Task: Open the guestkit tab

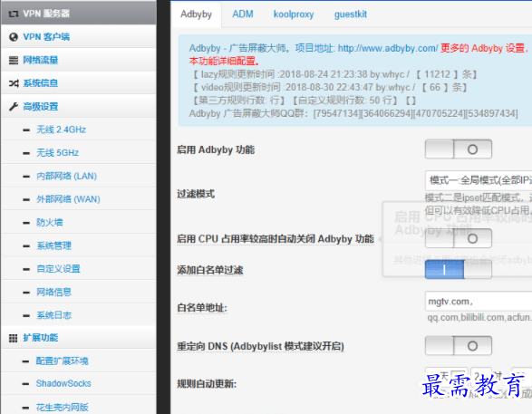Action: (x=351, y=14)
